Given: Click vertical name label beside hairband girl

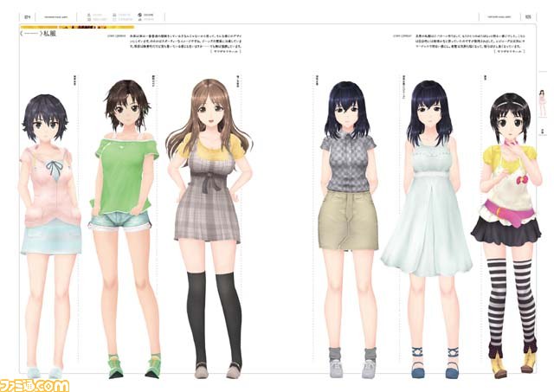Looking at the screenshot, I should (x=485, y=77).
